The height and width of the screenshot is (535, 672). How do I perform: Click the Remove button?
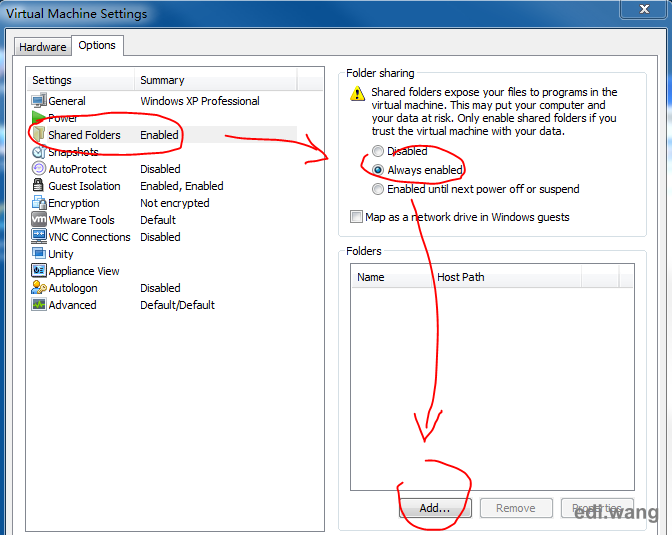coord(516,508)
